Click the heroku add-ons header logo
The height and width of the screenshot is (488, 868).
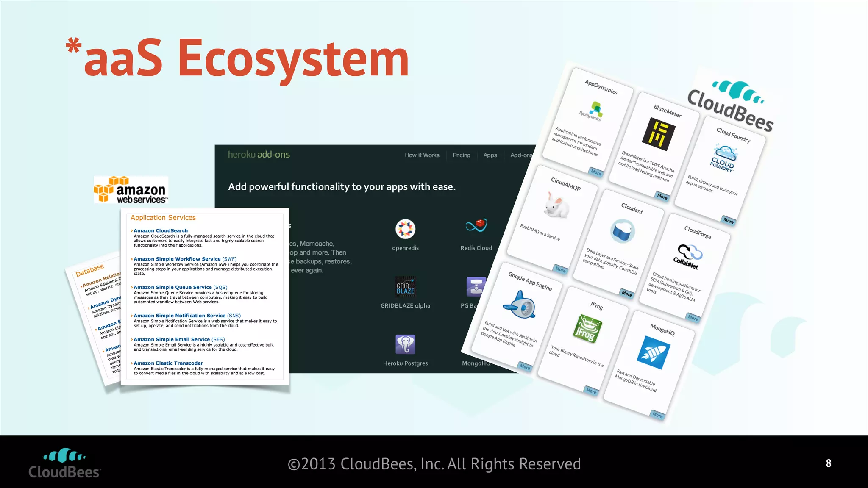click(x=259, y=155)
